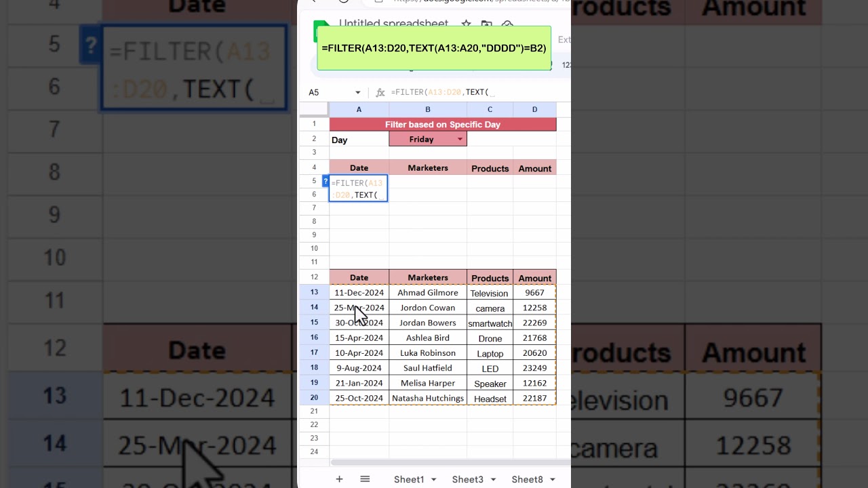Click the amount cell '12258'
The height and width of the screenshot is (488, 868).
[x=534, y=308]
